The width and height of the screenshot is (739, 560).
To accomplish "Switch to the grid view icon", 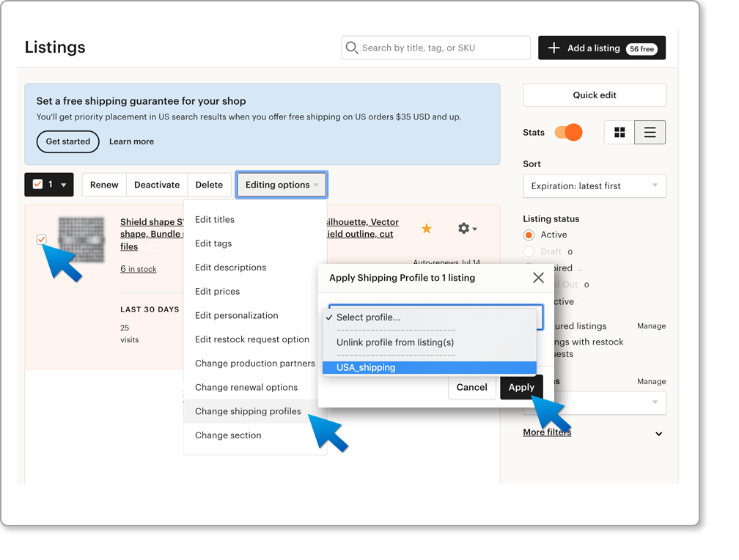I will click(x=620, y=132).
